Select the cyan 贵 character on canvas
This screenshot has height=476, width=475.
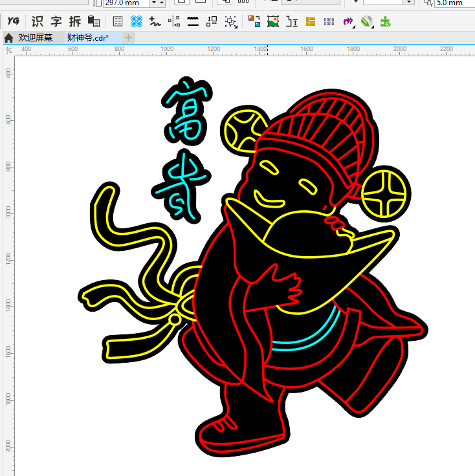point(181,186)
